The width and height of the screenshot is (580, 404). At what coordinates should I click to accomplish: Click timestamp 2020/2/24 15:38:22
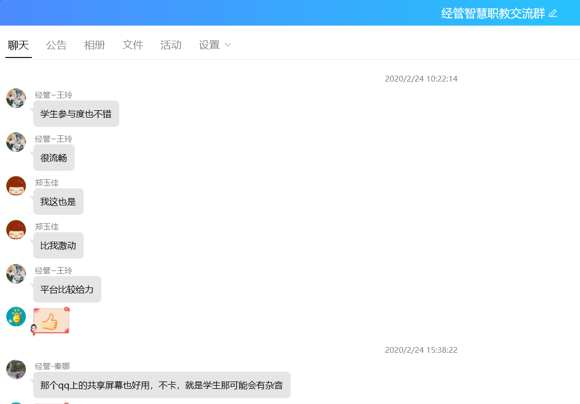(421, 350)
